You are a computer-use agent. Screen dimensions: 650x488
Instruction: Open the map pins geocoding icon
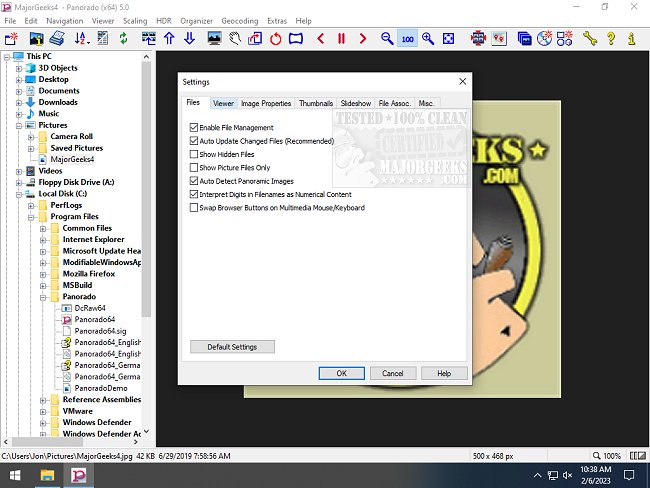point(499,39)
